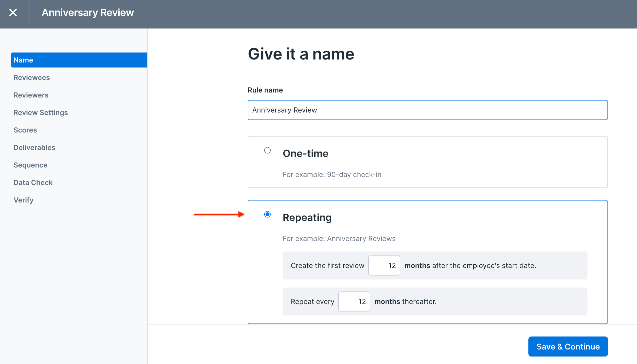The width and height of the screenshot is (637, 364).
Task: Click the Save & Continue button
Action: [x=568, y=346]
